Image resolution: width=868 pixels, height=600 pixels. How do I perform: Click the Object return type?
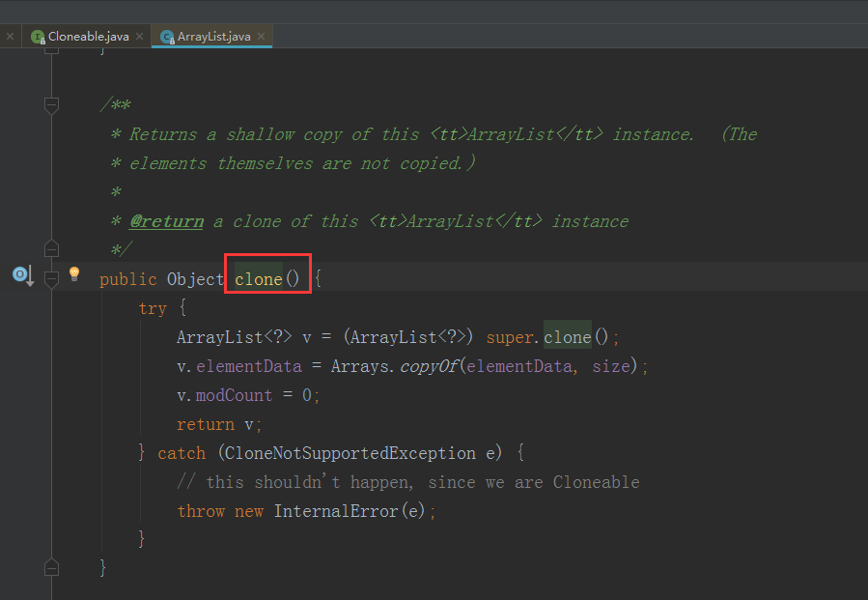pos(195,279)
